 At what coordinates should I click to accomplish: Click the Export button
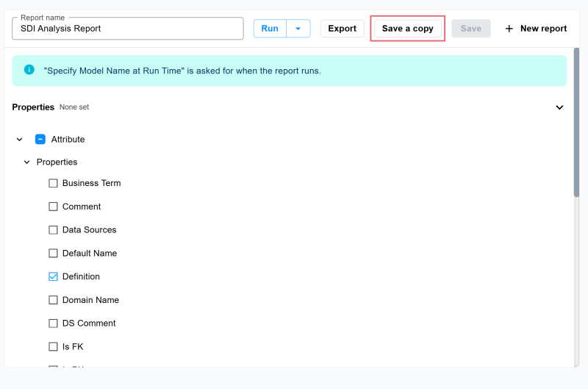342,29
